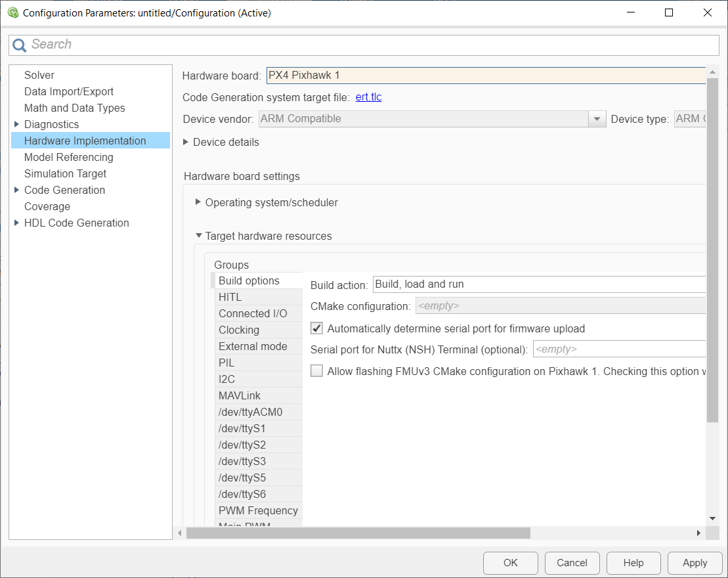
Task: Select the HDL Code Generation category
Action: 77,223
